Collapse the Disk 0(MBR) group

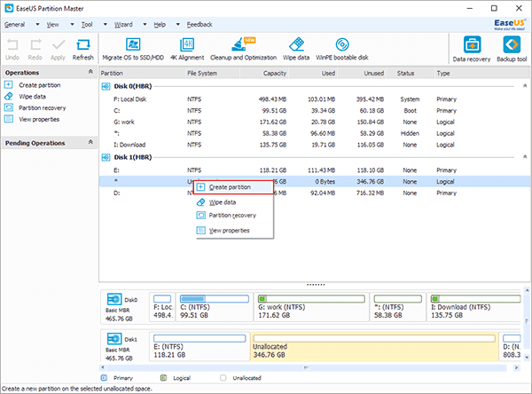[x=525, y=86]
